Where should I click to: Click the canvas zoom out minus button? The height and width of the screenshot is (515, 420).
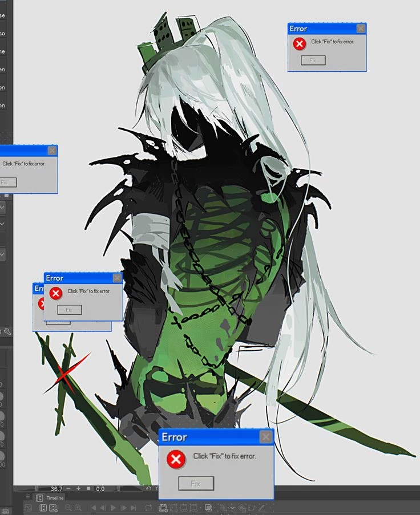tap(69, 489)
